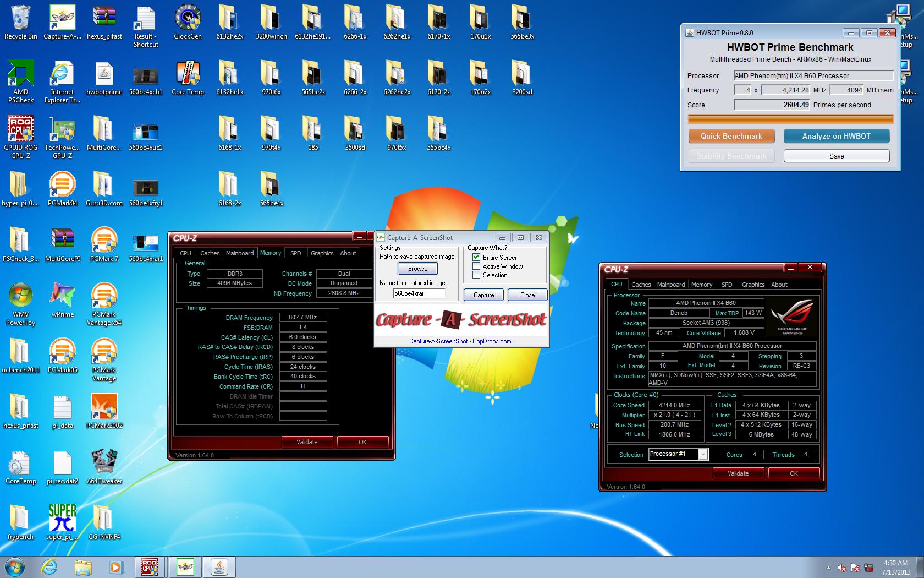Launch PCMark2002 desktop shortcut
924x578 pixels.
(104, 412)
